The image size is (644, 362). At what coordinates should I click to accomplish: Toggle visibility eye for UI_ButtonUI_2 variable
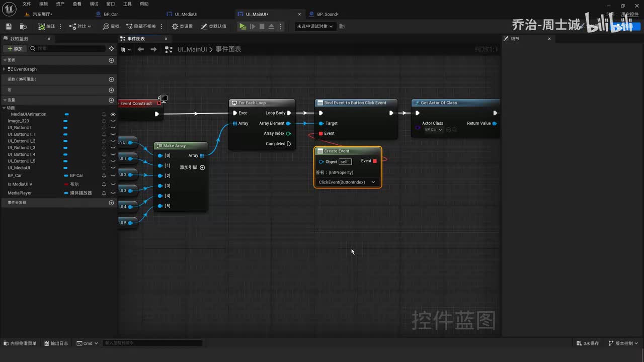point(113,141)
